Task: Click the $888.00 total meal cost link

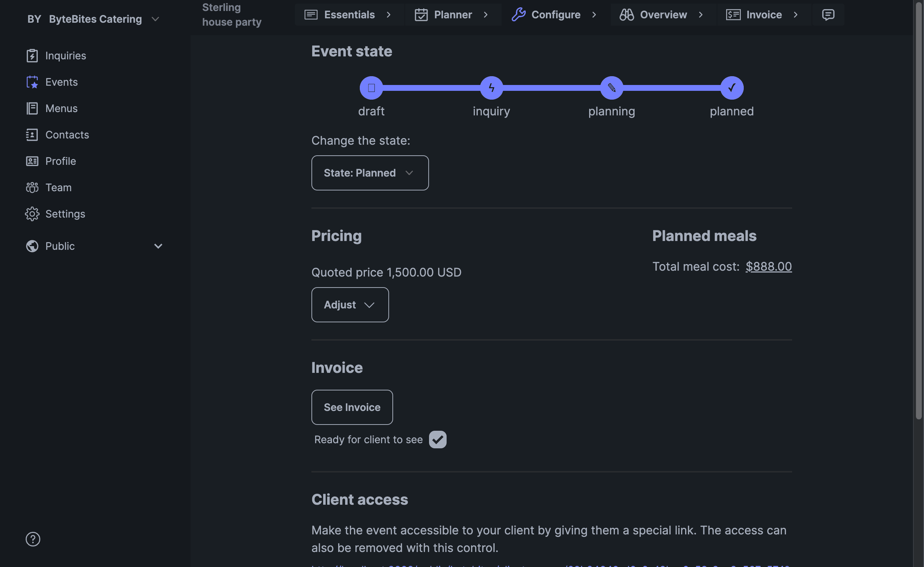Action: pos(768,265)
